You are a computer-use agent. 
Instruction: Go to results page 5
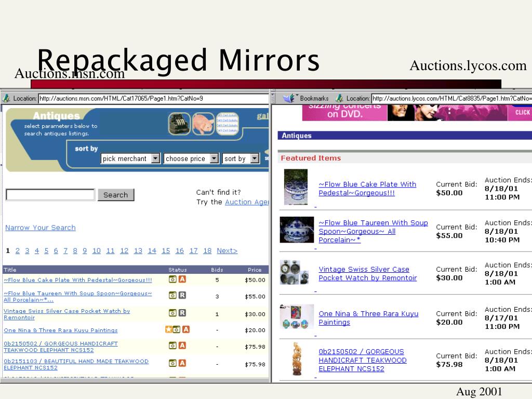tap(46, 251)
